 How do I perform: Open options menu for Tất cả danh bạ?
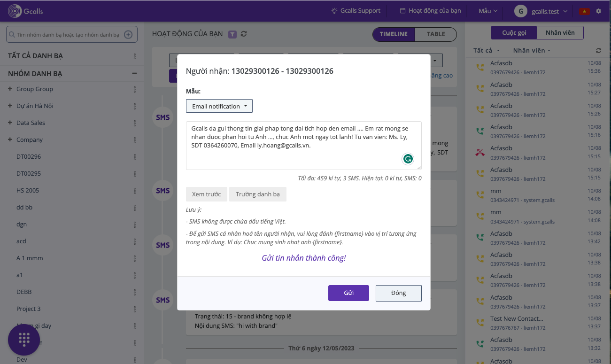point(135,56)
